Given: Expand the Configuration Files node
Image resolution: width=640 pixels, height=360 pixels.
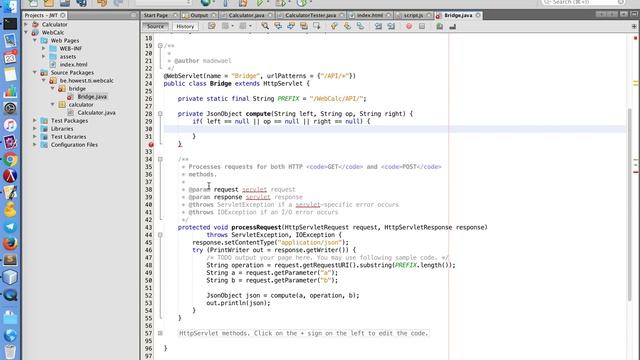Looking at the screenshot, I should pos(35,144).
